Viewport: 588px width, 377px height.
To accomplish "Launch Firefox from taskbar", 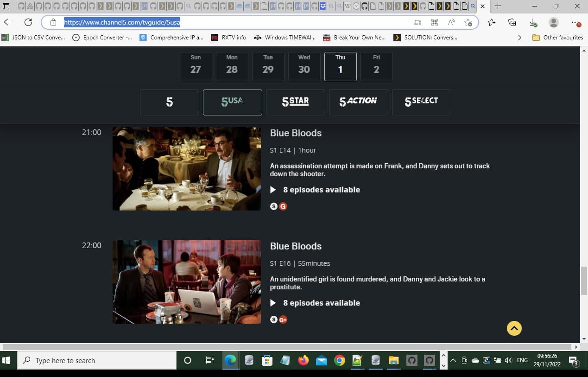I will click(x=303, y=360).
